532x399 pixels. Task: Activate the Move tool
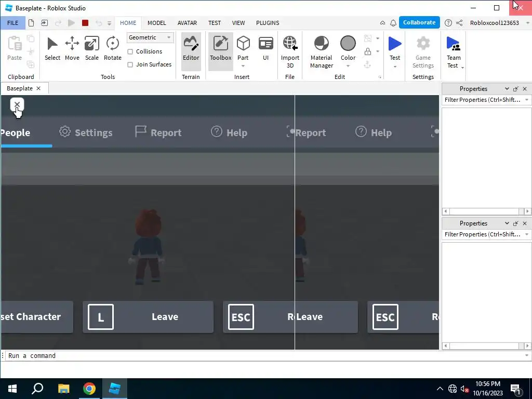pyautogui.click(x=72, y=49)
